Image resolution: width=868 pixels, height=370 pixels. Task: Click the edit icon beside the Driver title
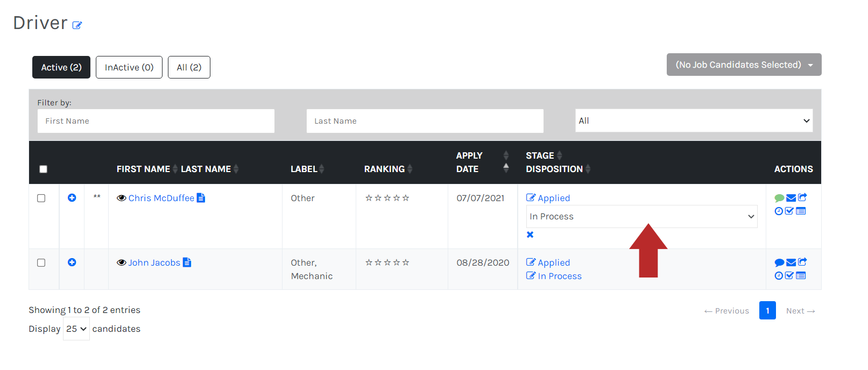[77, 25]
